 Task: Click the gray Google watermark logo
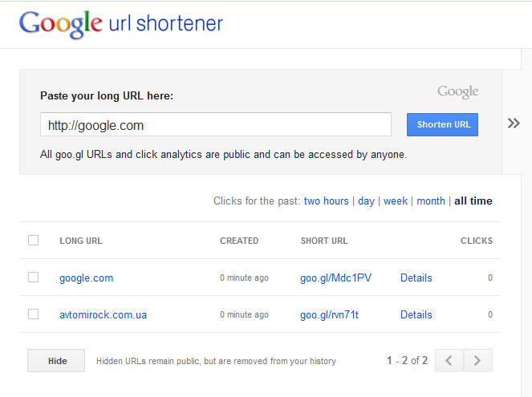[x=457, y=92]
